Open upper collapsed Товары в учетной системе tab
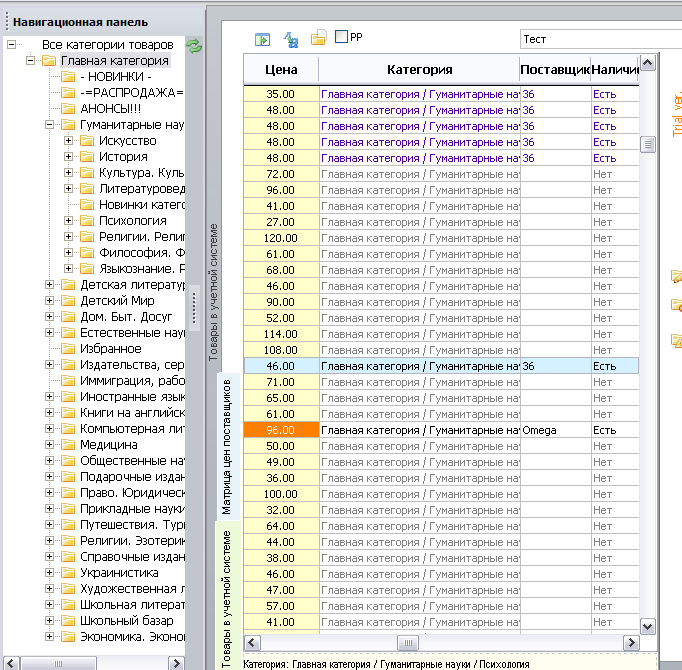682x670 pixels. click(x=213, y=292)
